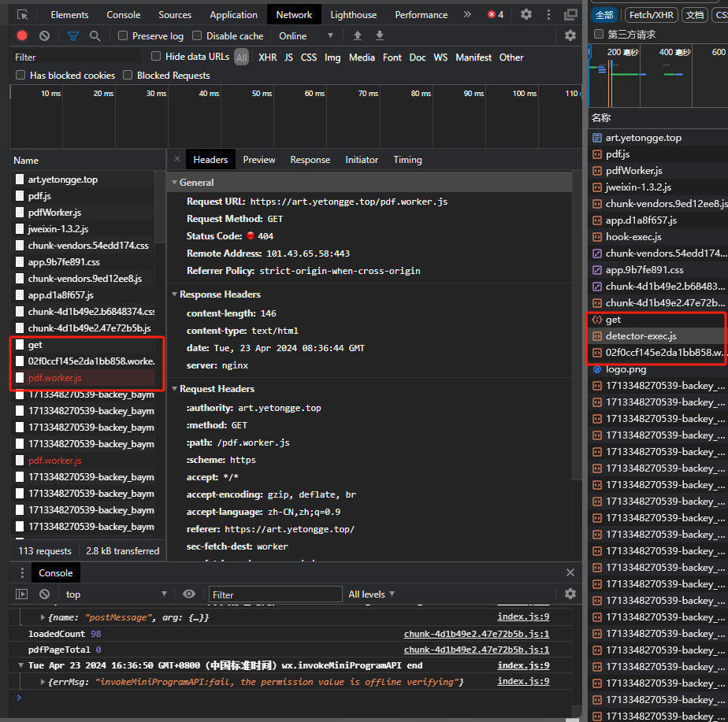Stop recording network log with red button
Viewport: 728px width, 722px height.
pos(22,35)
